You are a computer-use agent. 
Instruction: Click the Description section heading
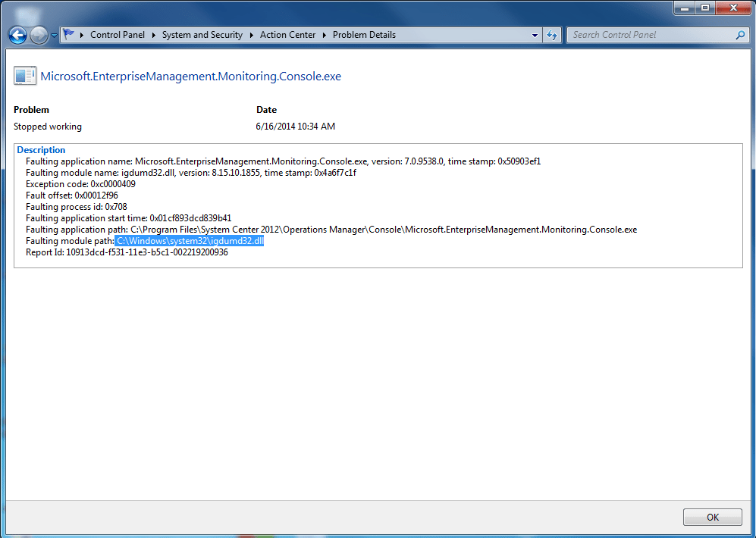[x=41, y=150]
